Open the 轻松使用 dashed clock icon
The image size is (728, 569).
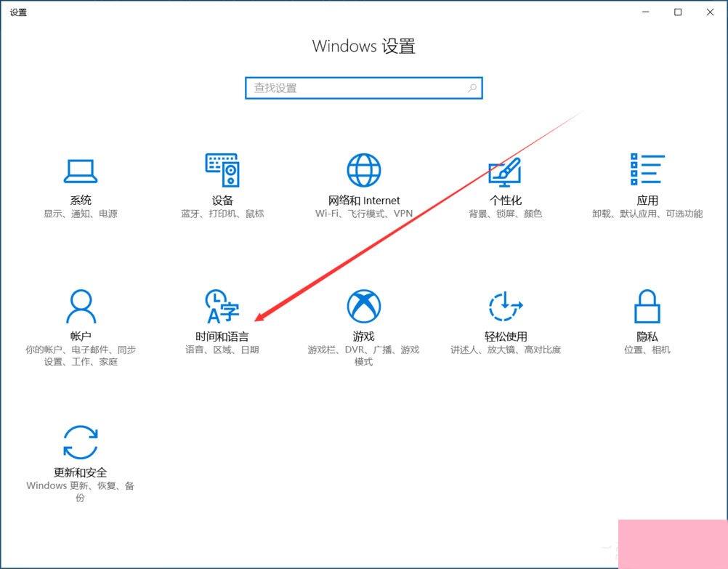506,306
